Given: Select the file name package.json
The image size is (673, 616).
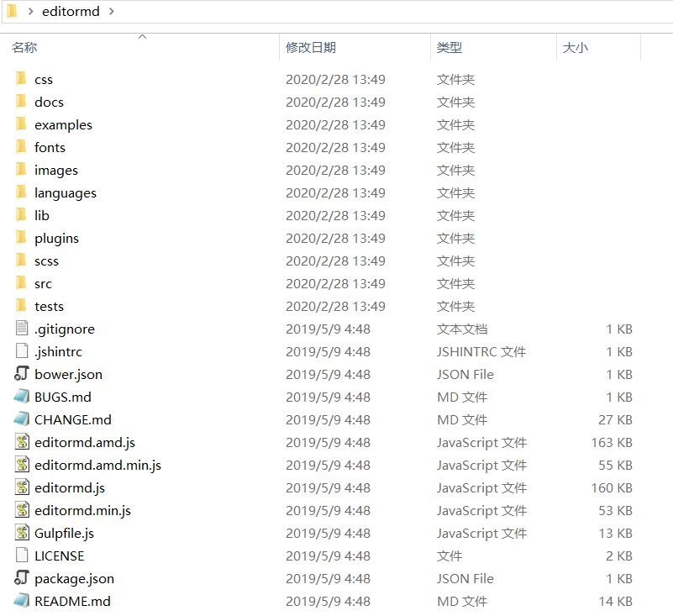Looking at the screenshot, I should [74, 579].
